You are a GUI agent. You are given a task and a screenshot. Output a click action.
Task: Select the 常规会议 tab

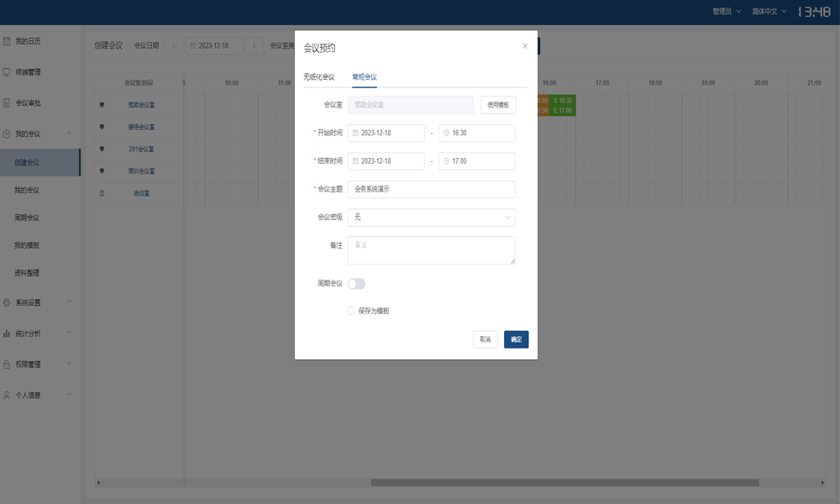365,77
